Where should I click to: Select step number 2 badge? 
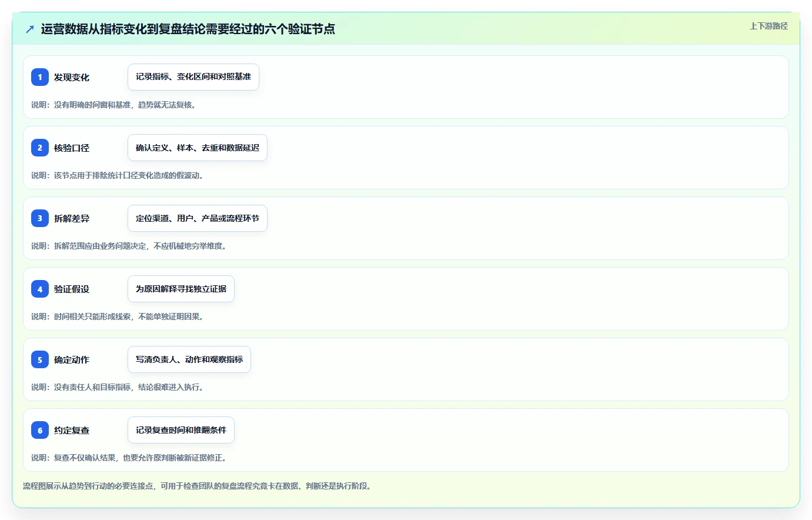pyautogui.click(x=40, y=148)
